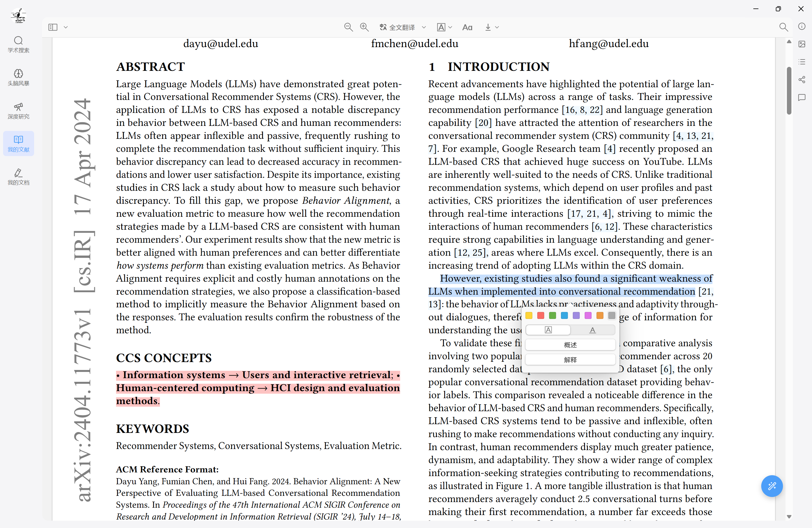
Task: Expand the 全文翻译 translation dropdown arrow
Action: tap(424, 27)
